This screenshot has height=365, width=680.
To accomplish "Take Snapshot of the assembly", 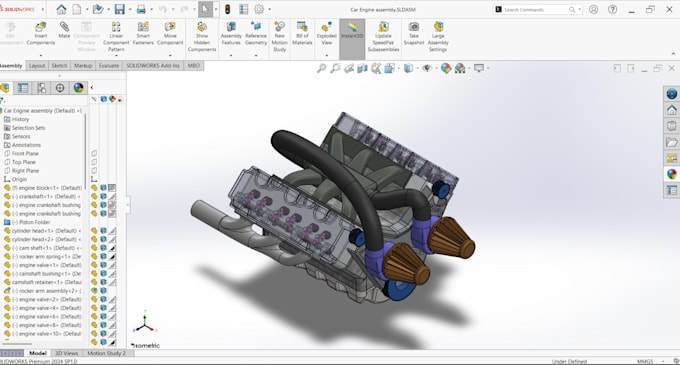I will (414, 34).
